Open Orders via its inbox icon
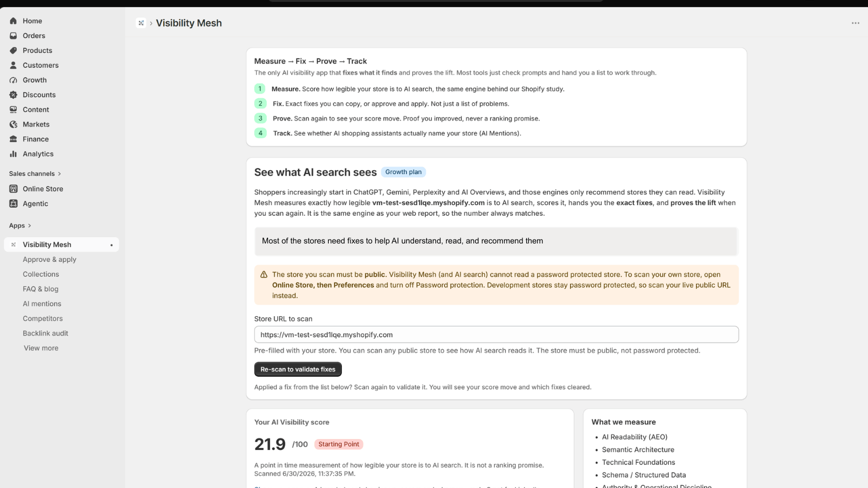868x488 pixels. coord(13,36)
